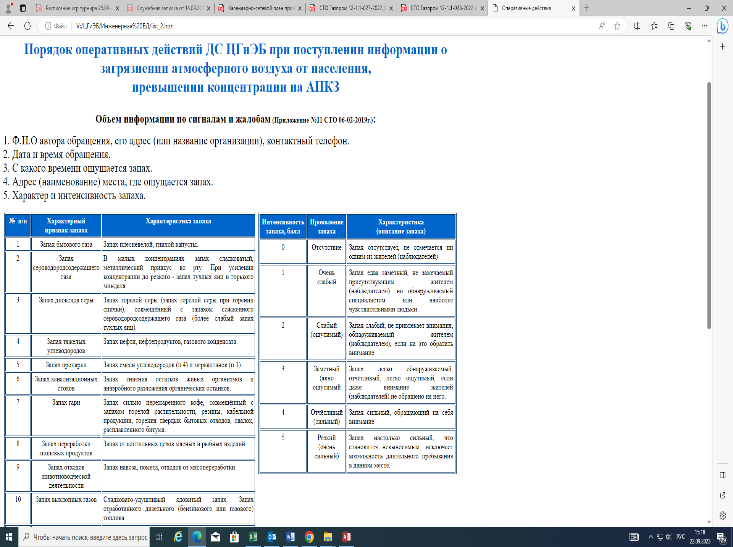This screenshot has height=547, width=733.
Task: Launch Internet Explorer from taskbar
Action: click(x=178, y=537)
